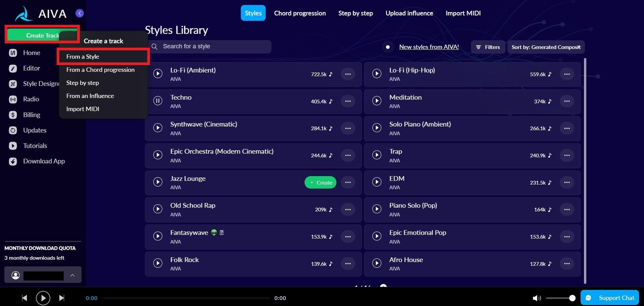
Task: Skip to next track in player bar
Action: [61, 298]
